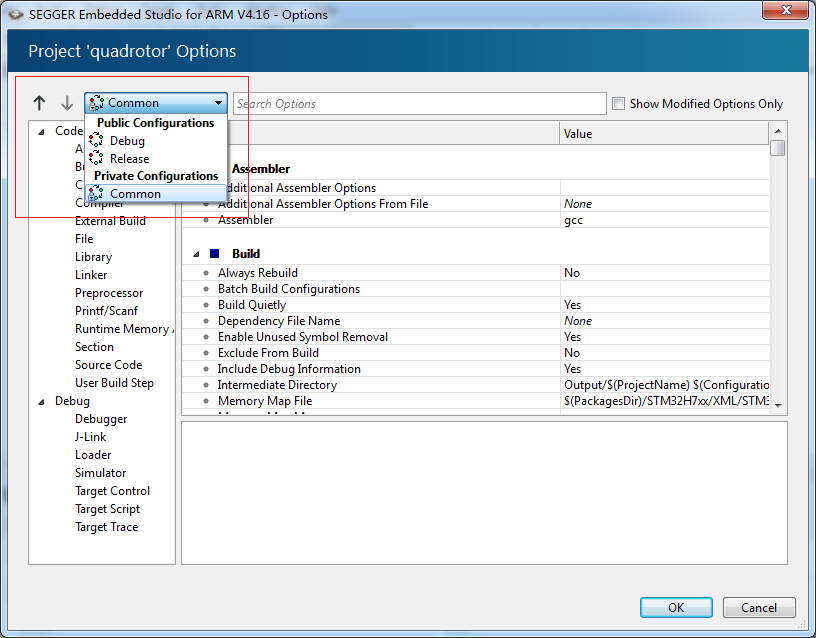Select Debug public configuration
The height and width of the screenshot is (638, 816).
127,141
